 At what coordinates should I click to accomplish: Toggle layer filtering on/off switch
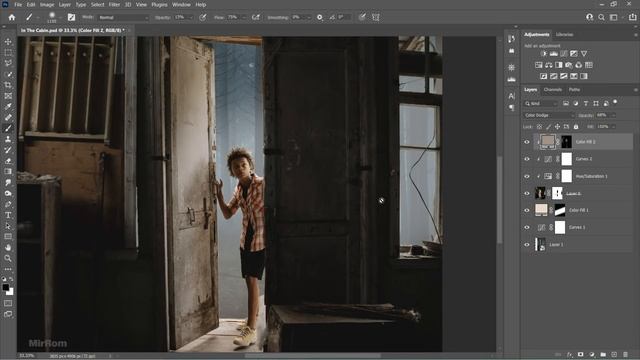[615, 102]
